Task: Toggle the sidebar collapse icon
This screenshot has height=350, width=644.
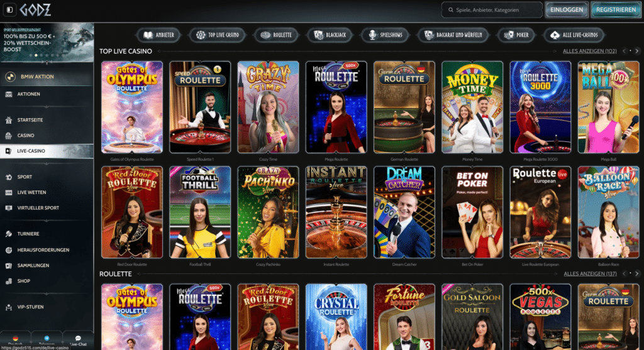Action: pyautogui.click(x=10, y=9)
